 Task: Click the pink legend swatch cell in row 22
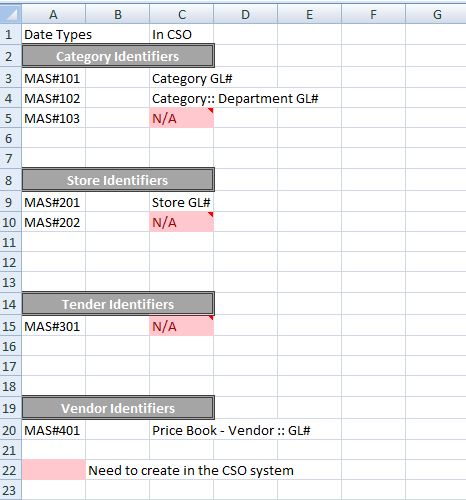54,470
